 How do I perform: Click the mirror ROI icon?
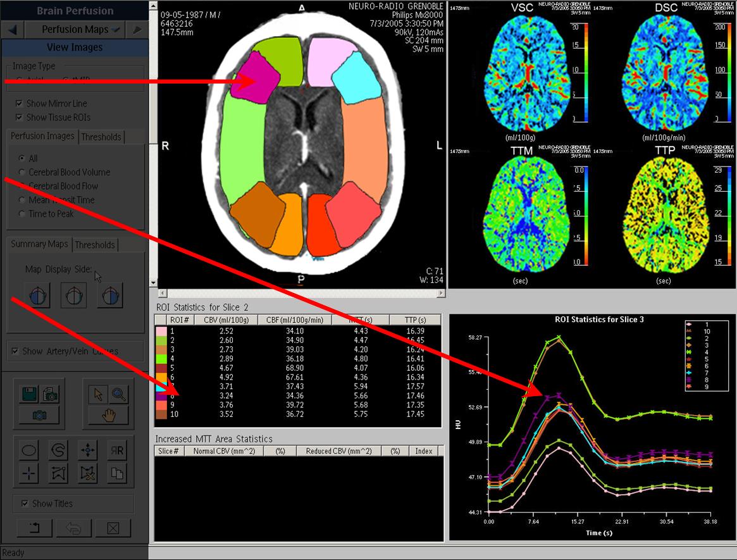117,451
